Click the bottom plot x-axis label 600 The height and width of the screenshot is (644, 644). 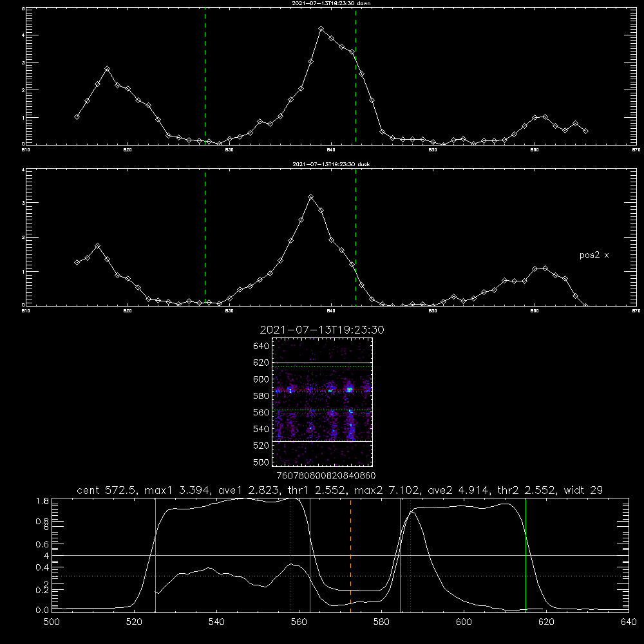coord(464,622)
